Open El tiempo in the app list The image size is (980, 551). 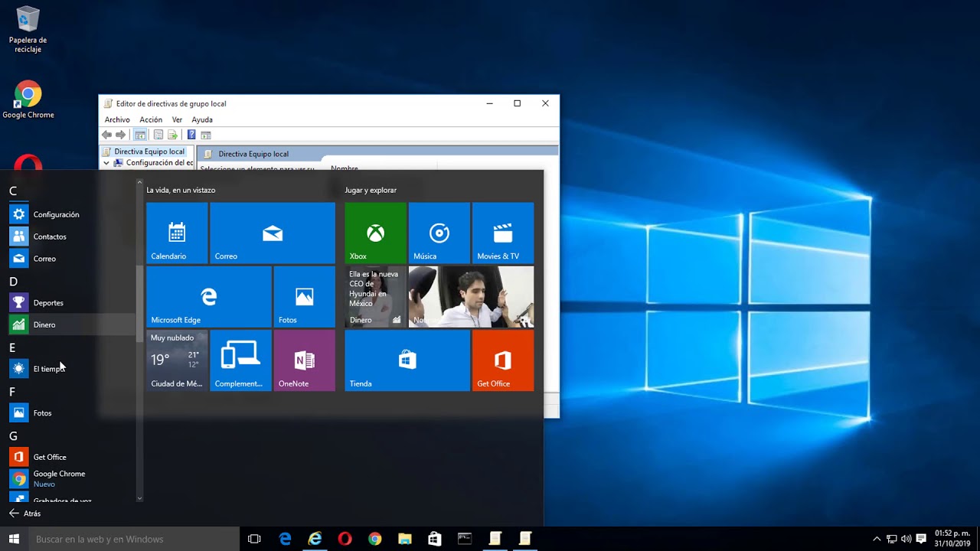[72, 369]
